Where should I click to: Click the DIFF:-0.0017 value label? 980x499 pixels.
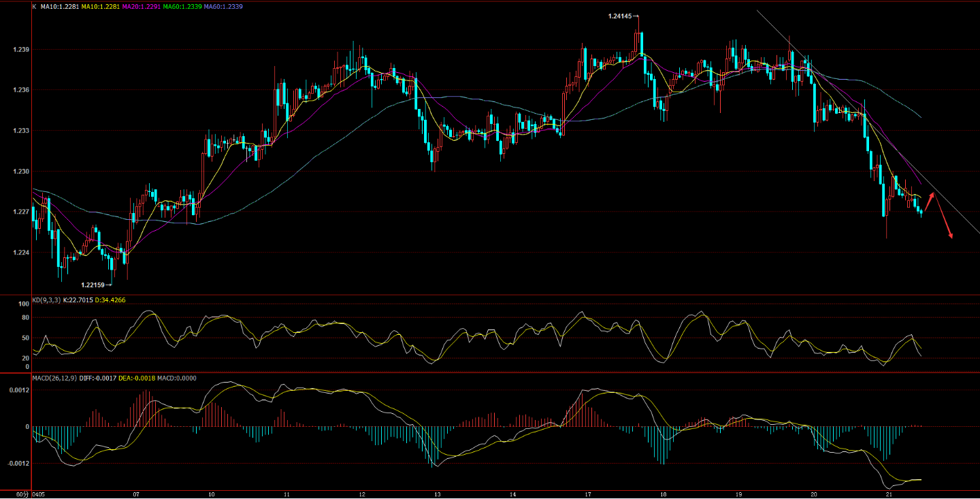[x=97, y=377]
